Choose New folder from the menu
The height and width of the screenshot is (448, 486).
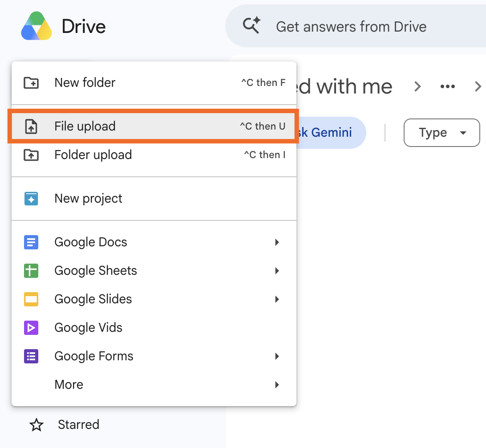154,83
